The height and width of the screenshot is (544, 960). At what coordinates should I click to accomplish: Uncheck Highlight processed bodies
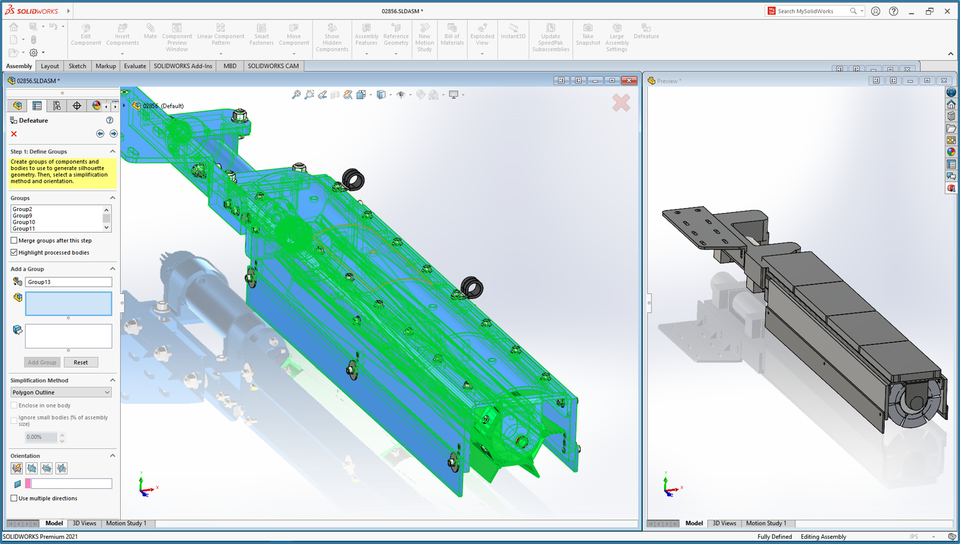click(x=13, y=252)
